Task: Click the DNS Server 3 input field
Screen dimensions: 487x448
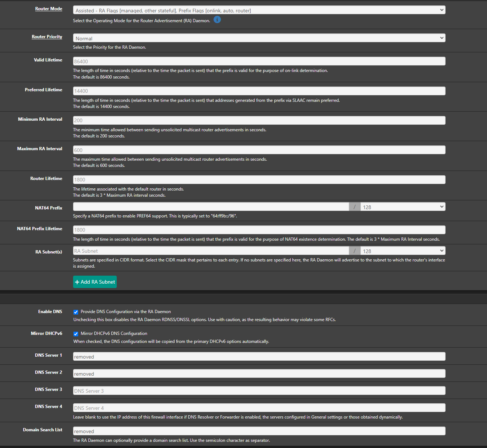Action: (x=259, y=391)
